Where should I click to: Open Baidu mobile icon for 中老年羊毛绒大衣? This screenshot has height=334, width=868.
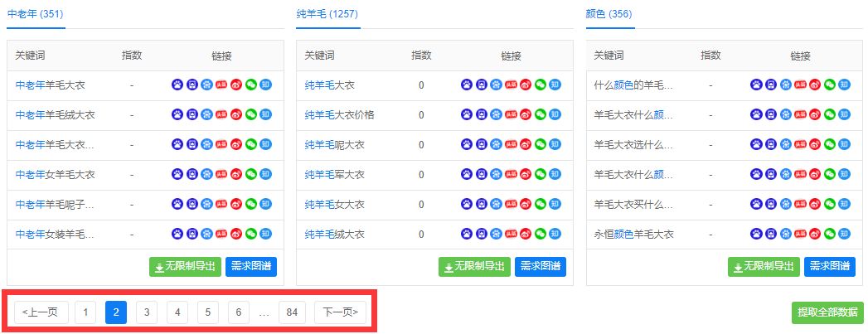(x=192, y=114)
